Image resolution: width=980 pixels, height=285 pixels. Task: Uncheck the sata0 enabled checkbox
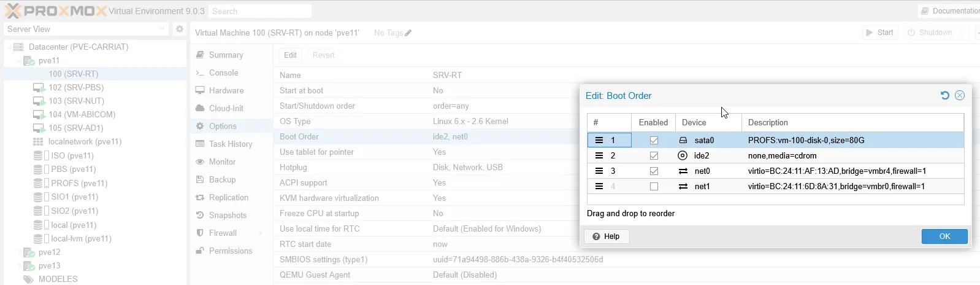coord(654,140)
